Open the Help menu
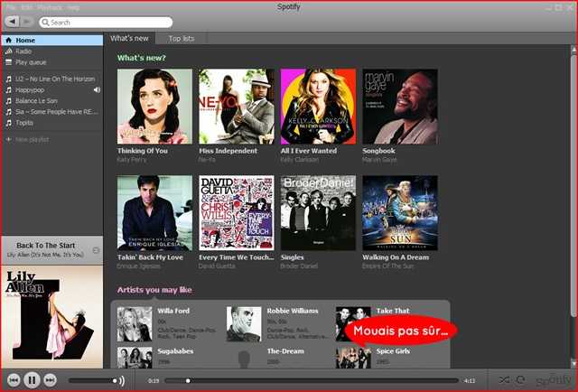 [x=73, y=7]
